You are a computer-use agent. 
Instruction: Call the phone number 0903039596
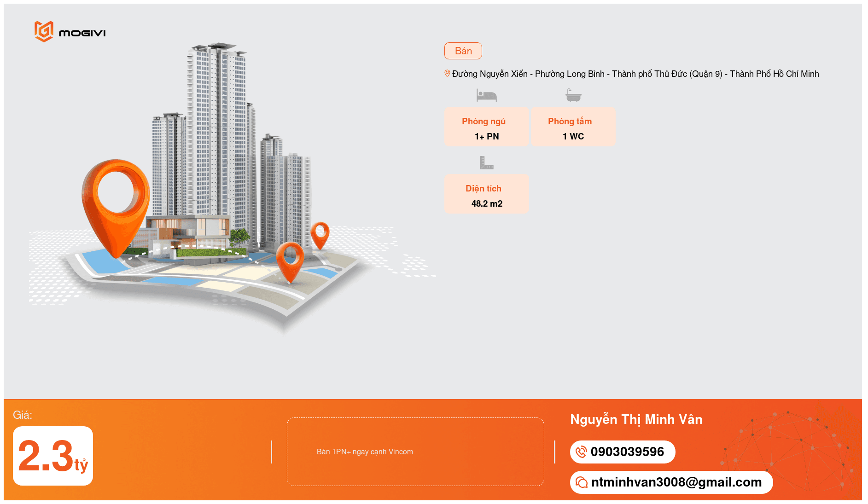627,452
